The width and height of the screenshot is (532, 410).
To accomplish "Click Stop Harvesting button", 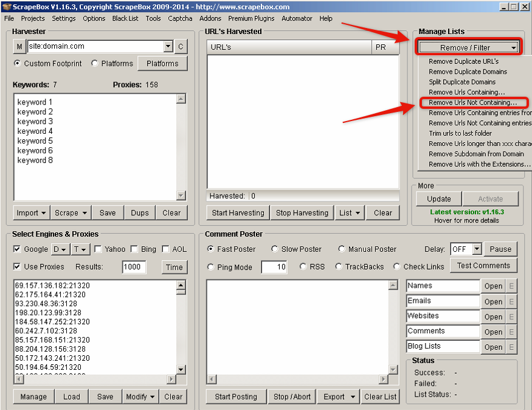I will pos(302,213).
